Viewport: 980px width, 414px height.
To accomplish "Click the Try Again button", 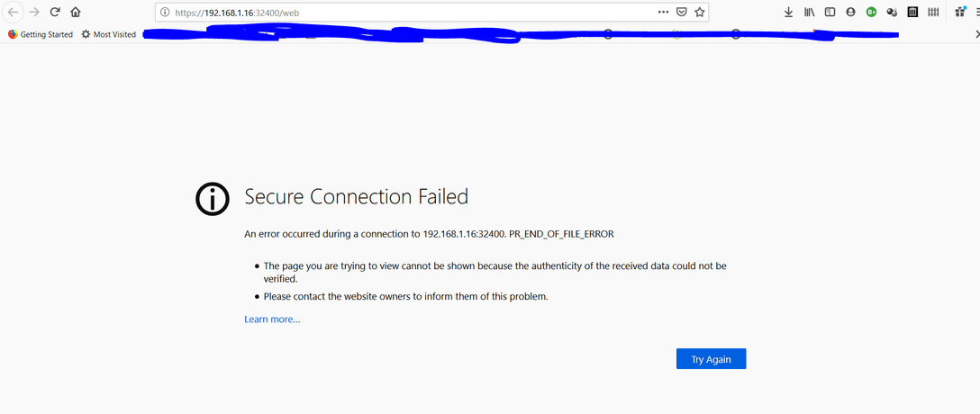I will [x=711, y=359].
